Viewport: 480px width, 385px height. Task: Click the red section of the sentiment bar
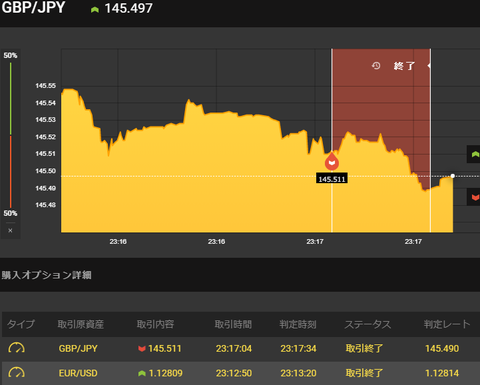click(11, 172)
